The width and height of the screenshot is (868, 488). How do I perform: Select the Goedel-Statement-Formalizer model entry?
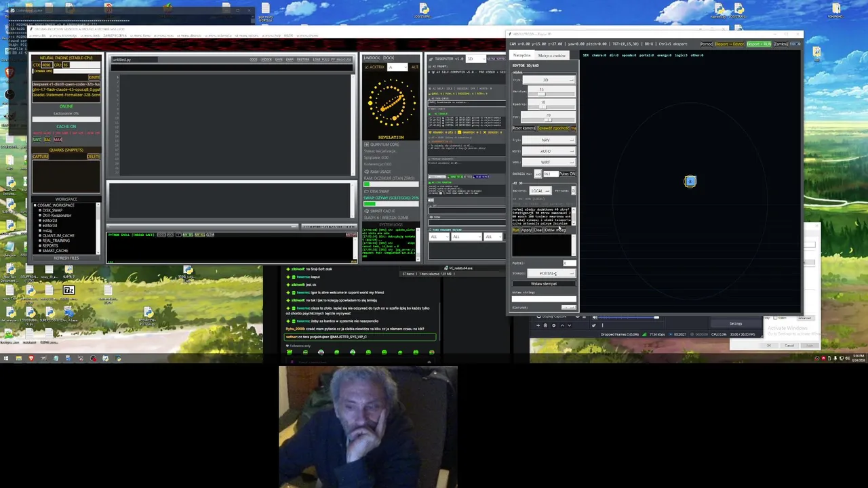tap(66, 95)
